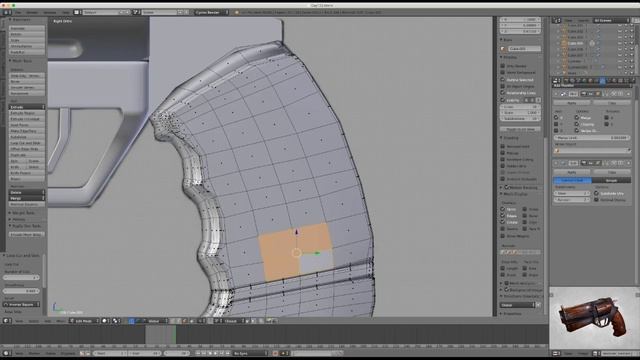The width and height of the screenshot is (640, 360).
Task: Toggle Outline Selected checkbox
Action: point(502,80)
